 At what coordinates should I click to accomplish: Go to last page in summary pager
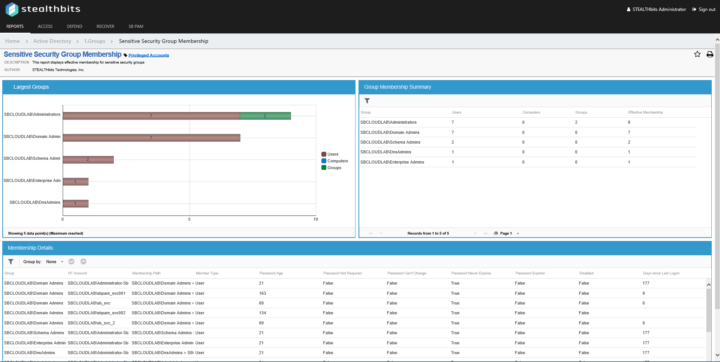485,233
